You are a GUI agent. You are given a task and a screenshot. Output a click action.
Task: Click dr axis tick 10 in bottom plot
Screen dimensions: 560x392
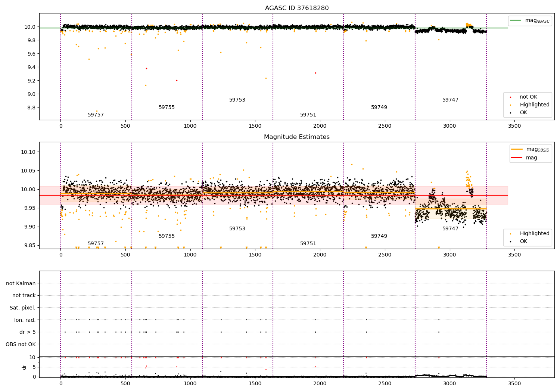(32, 357)
